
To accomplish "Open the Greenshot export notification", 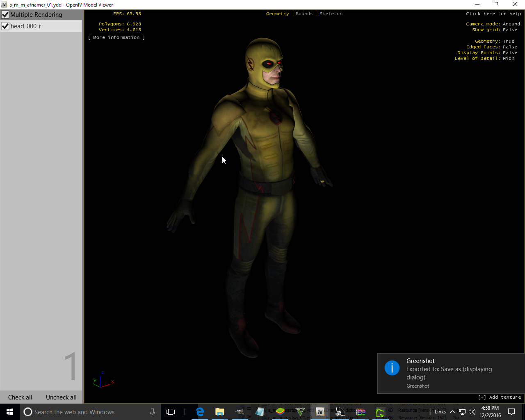I will (451, 373).
